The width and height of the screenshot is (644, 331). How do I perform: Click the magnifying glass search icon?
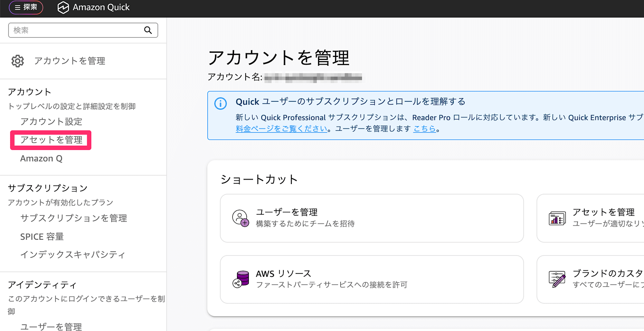(148, 30)
